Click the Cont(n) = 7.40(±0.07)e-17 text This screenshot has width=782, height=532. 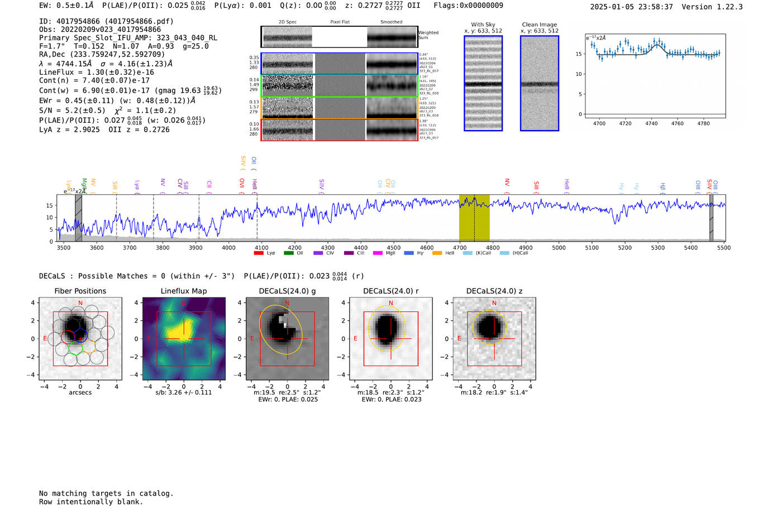tap(94, 80)
